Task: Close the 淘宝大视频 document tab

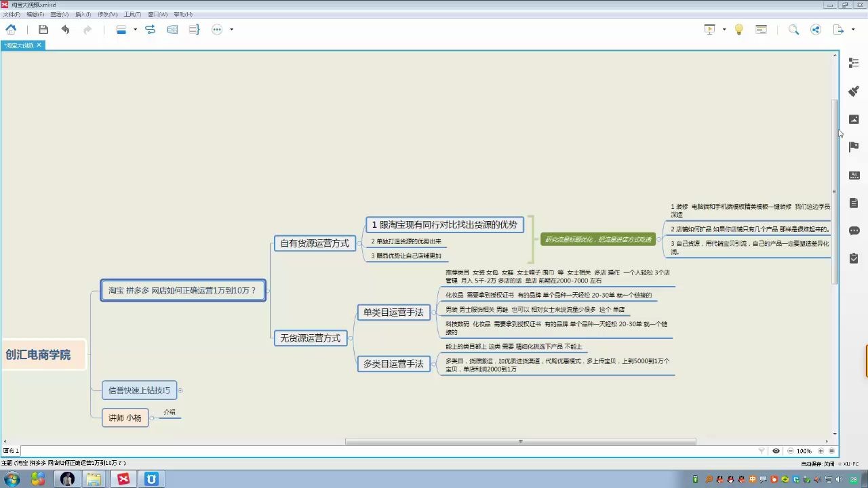Action: tap(39, 45)
